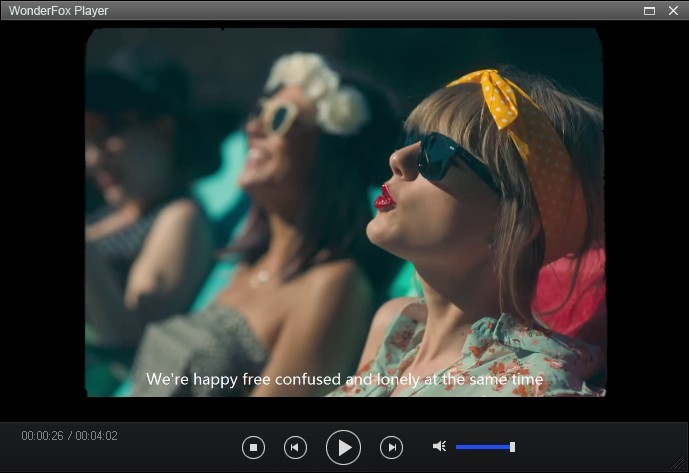Set volume using the blue slider
689x473 pixels.
pos(485,447)
